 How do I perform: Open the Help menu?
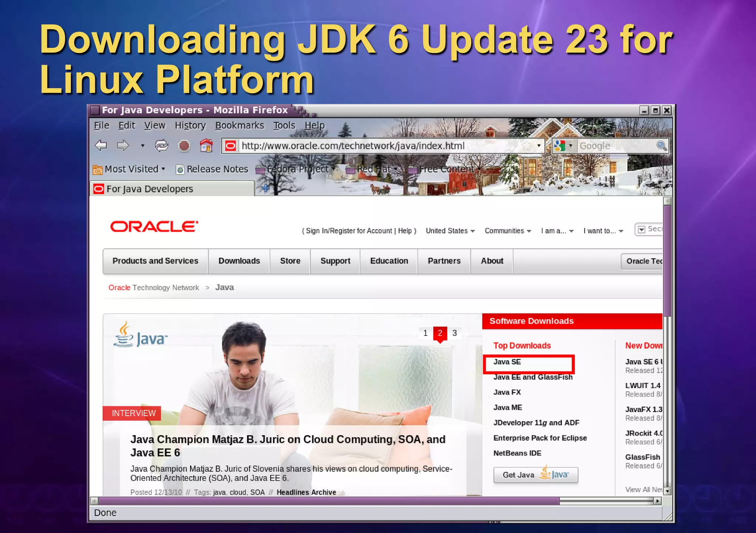(x=315, y=125)
